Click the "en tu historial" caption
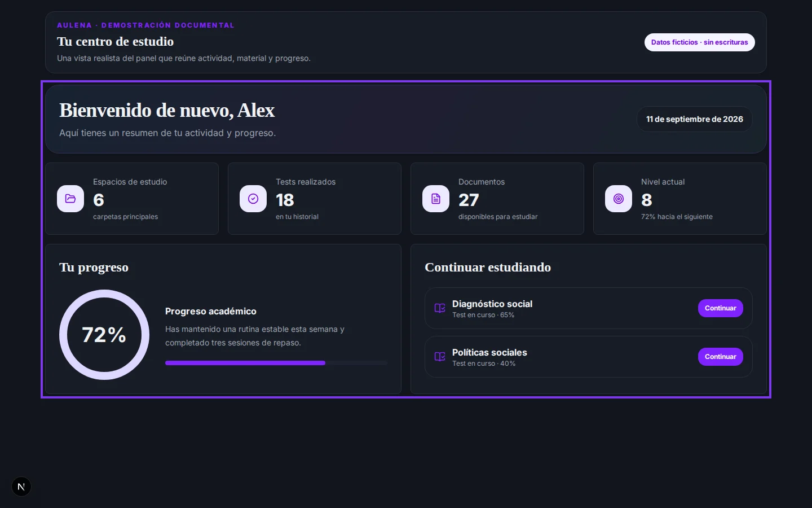The height and width of the screenshot is (508, 812). (x=297, y=217)
